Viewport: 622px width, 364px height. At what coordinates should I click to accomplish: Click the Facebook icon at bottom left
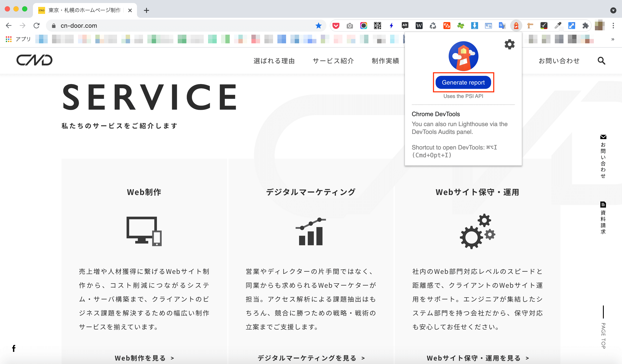coord(14,348)
